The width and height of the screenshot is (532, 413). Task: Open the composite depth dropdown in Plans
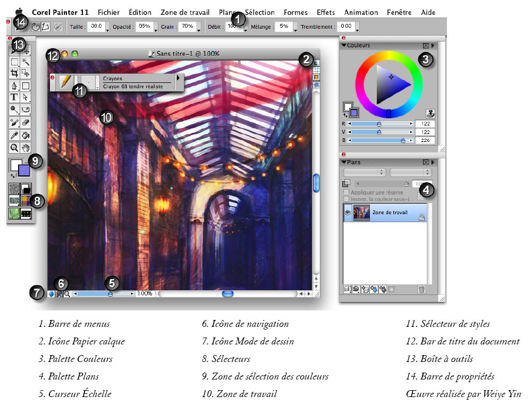[410, 172]
